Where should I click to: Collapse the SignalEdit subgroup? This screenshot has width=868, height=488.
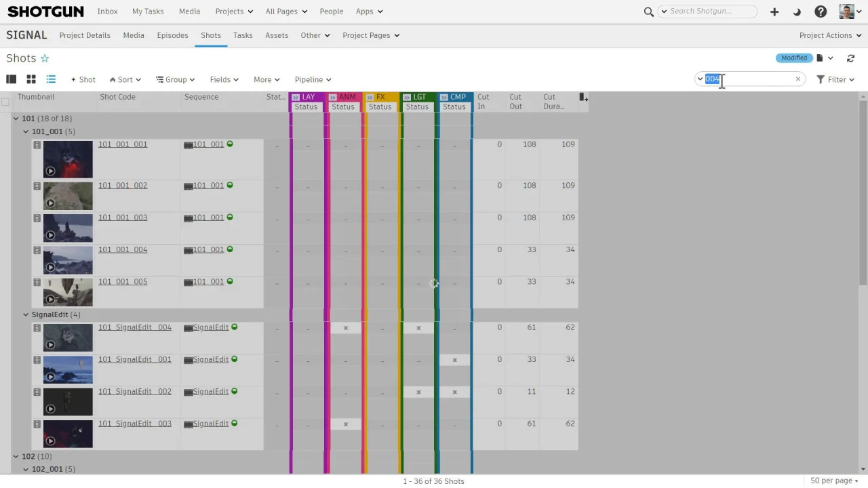(x=26, y=314)
